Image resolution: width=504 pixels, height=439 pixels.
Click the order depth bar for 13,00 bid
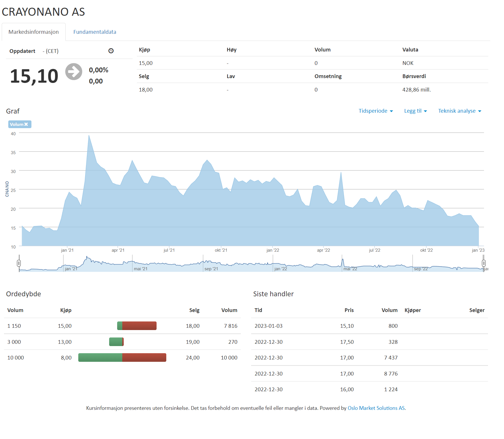point(116,342)
